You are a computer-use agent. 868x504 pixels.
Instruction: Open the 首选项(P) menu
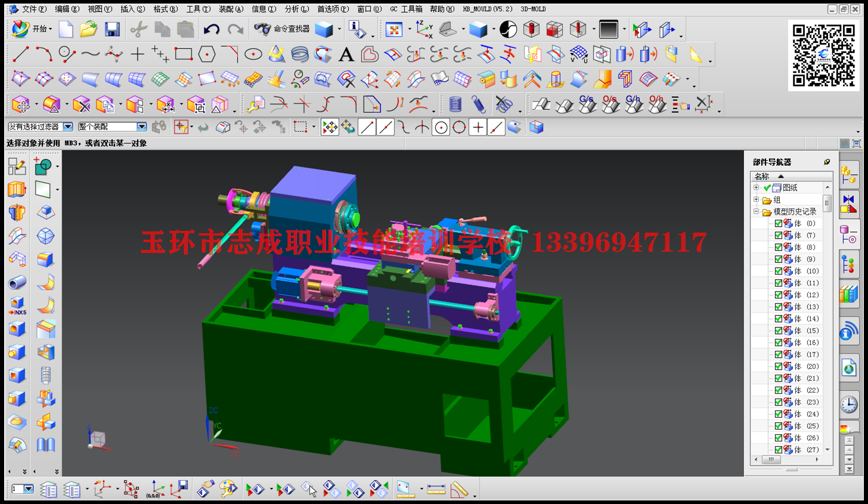(x=333, y=9)
